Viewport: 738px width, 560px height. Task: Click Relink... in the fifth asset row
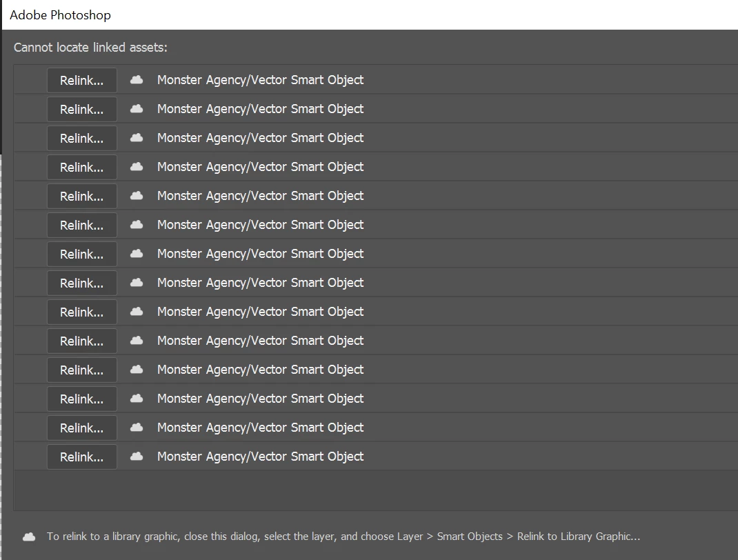pos(82,197)
